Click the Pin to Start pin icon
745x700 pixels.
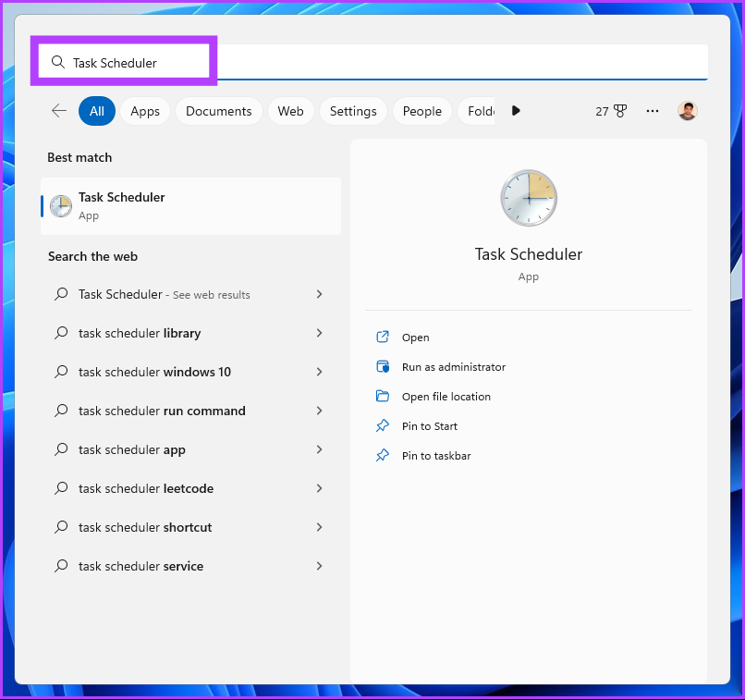click(x=383, y=425)
